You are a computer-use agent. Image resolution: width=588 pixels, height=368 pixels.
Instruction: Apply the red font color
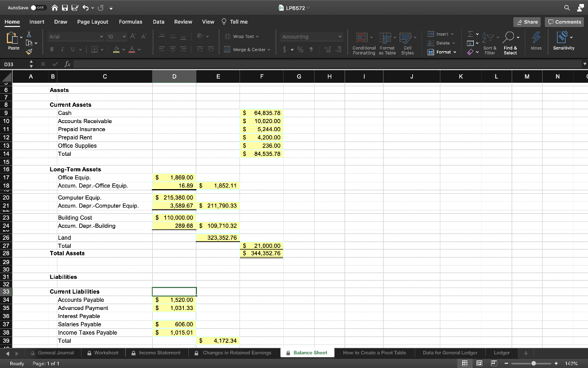tap(131, 49)
